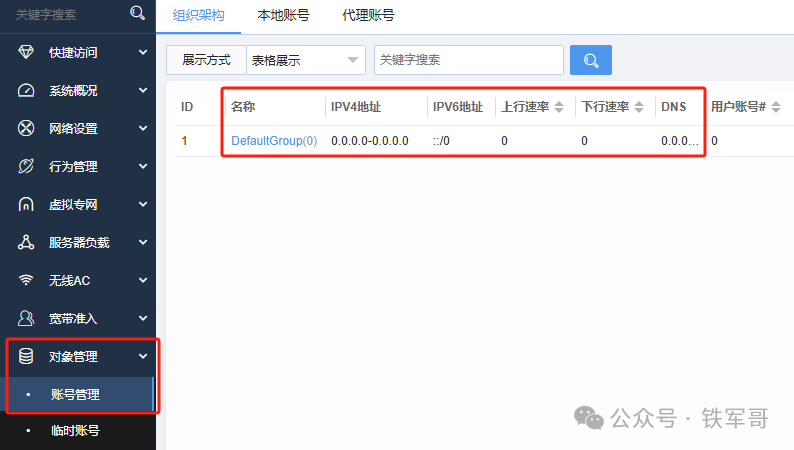794x450 pixels.
Task: Click the 系统概况 sidebar label
Action: coord(73,91)
